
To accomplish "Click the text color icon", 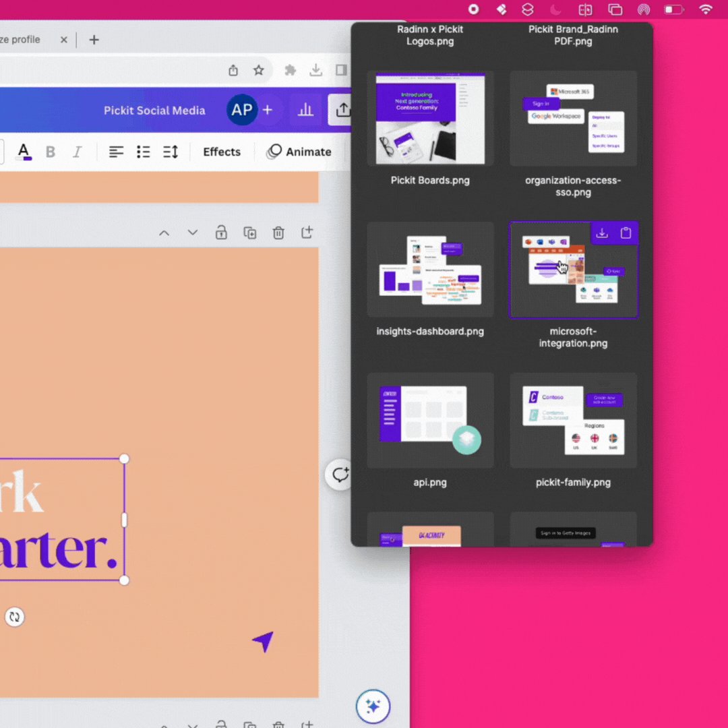I will (23, 152).
